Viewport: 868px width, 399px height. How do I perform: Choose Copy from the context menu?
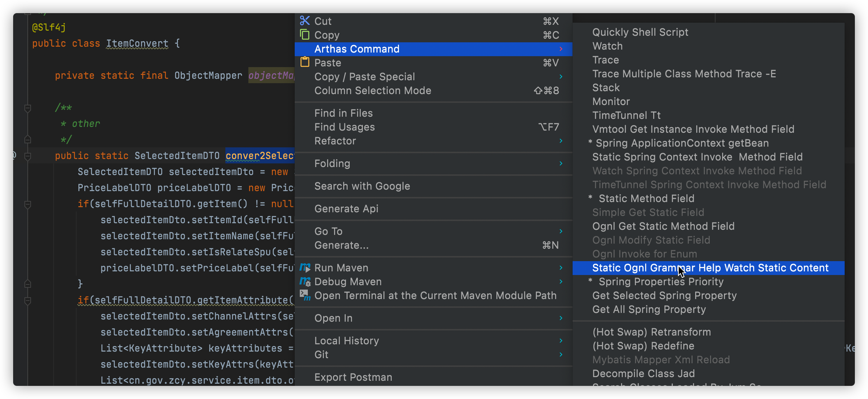coord(433,35)
